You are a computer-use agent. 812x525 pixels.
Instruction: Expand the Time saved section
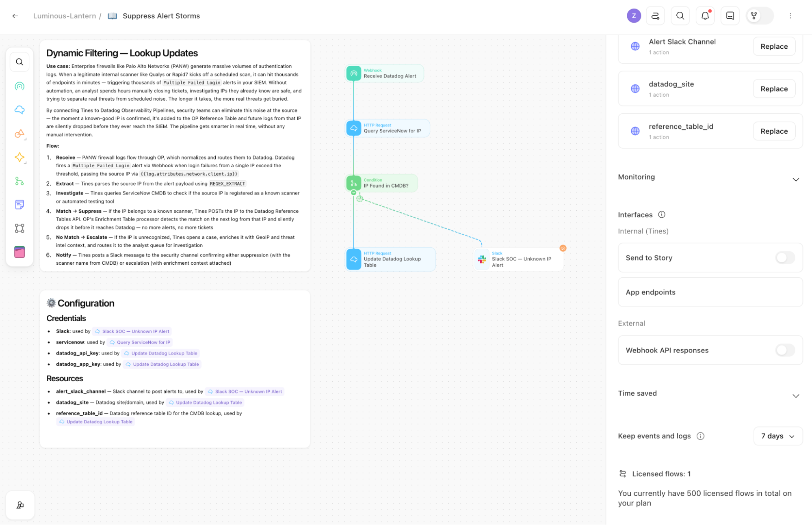click(x=795, y=396)
